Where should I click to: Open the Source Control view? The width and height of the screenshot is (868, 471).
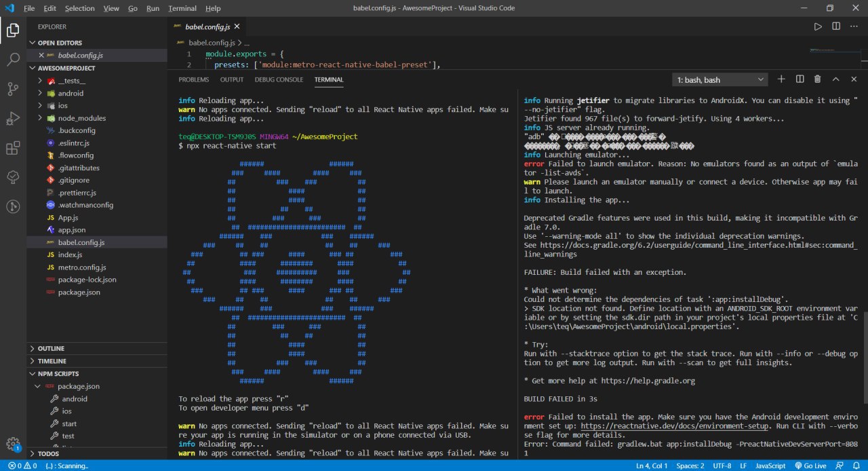click(13, 89)
